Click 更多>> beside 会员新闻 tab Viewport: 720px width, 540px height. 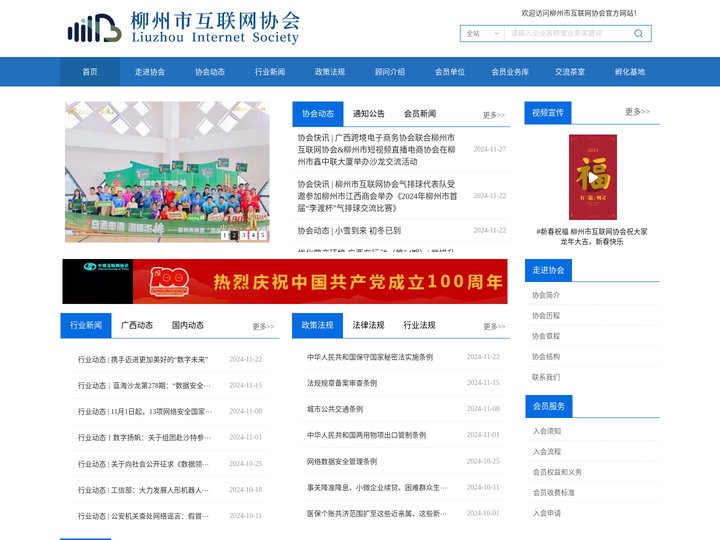tap(494, 115)
